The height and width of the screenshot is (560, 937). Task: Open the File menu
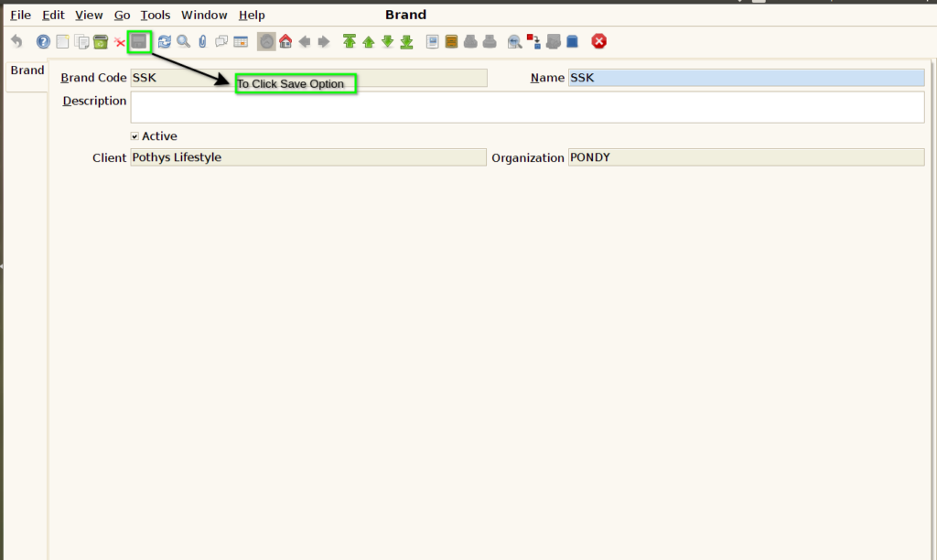coord(20,15)
